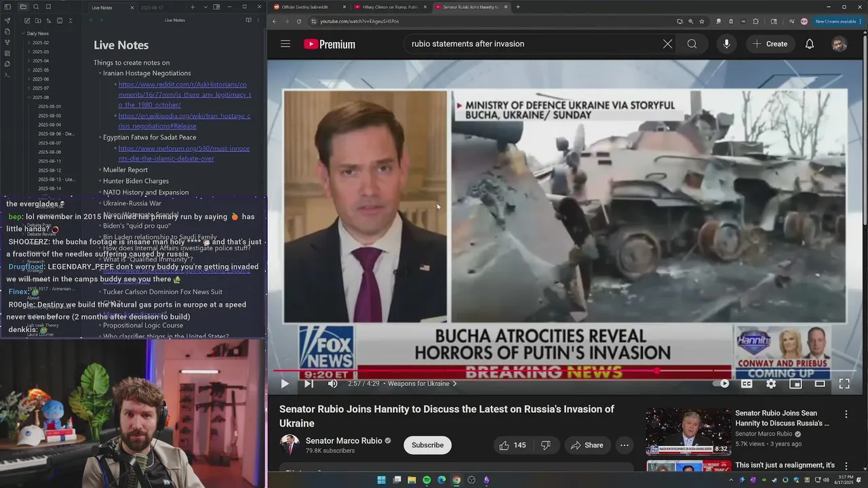Subscribe to Senator Marco Rubio
This screenshot has width=868, height=488.
coord(428,445)
